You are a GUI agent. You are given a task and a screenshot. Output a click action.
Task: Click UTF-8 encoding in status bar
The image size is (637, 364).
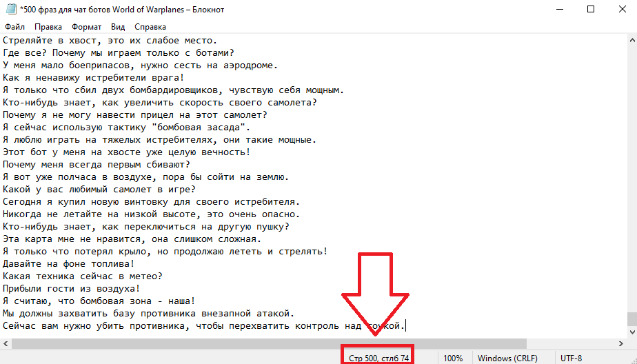pos(572,358)
